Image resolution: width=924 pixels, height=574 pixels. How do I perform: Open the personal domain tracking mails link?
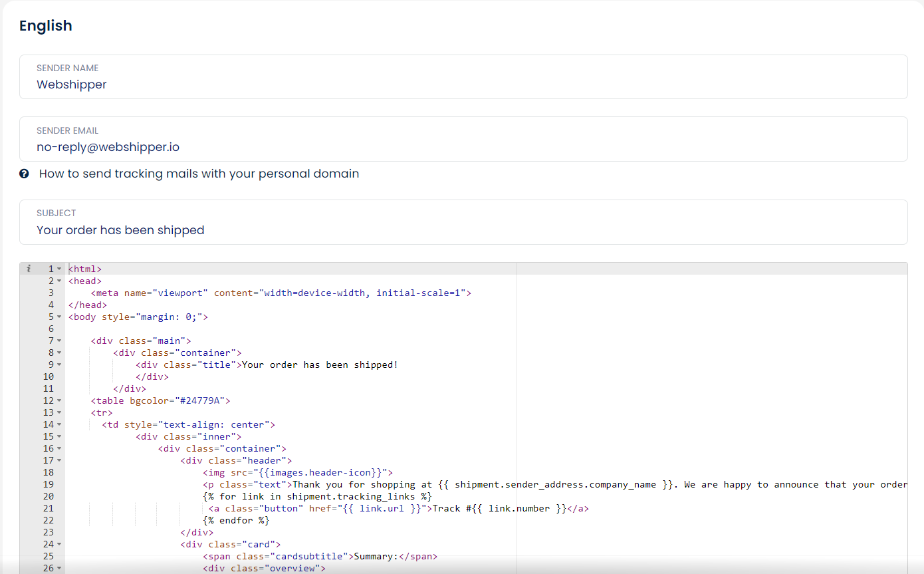click(199, 174)
